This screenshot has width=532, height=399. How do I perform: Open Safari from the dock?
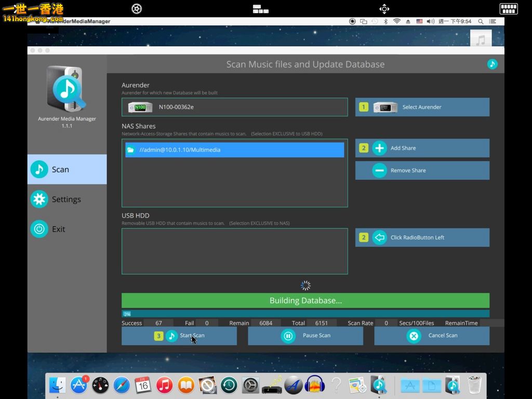122,385
